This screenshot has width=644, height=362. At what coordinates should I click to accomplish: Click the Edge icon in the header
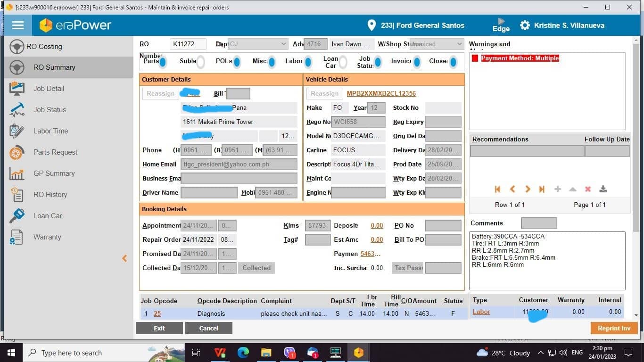tap(501, 25)
